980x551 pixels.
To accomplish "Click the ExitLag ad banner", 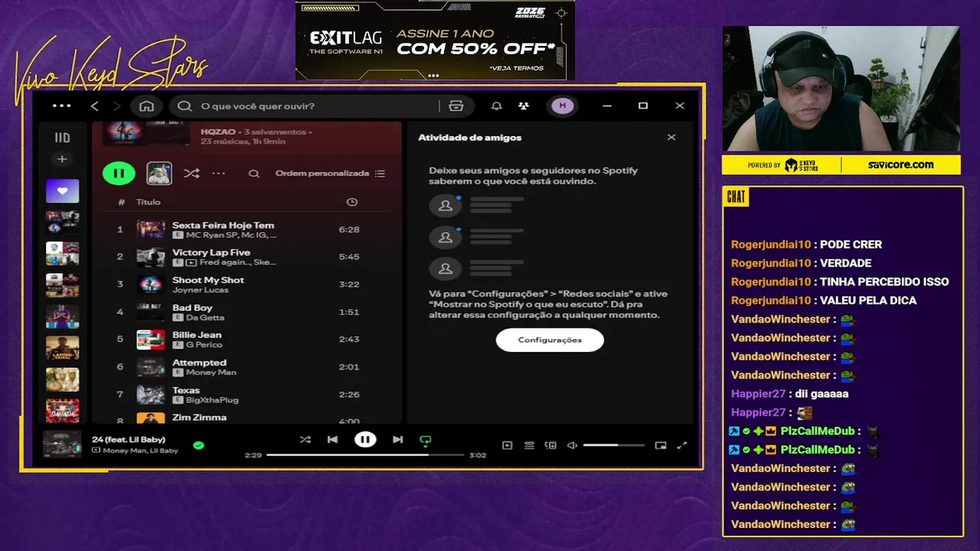I will (435, 41).
